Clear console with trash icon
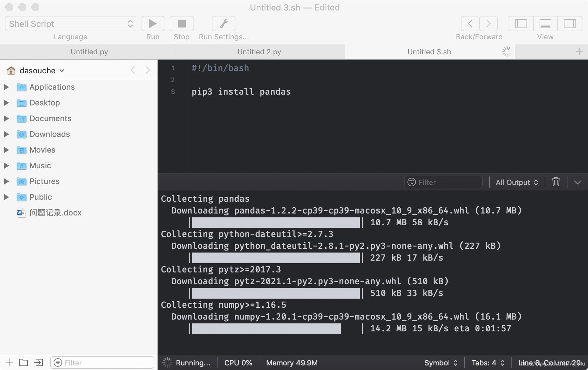588x370 pixels. (556, 182)
